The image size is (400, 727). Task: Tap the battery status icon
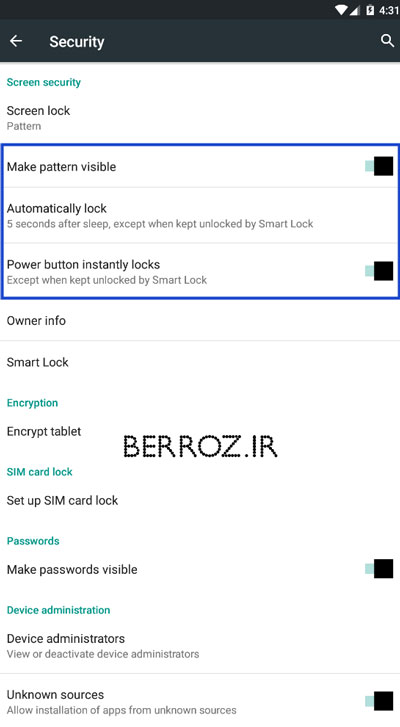click(370, 10)
